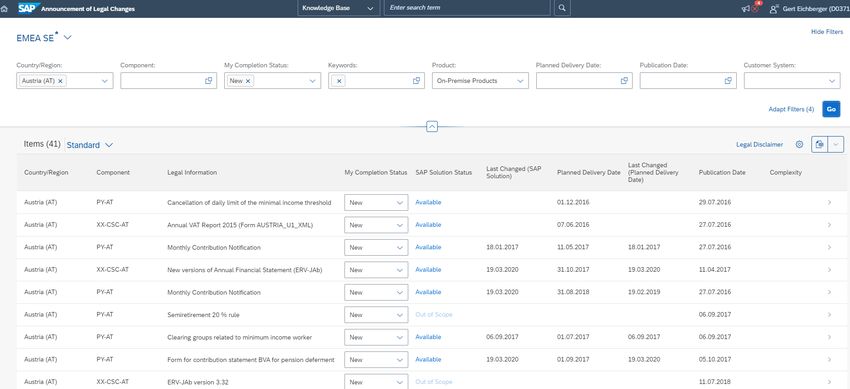The width and height of the screenshot is (850, 389).
Task: Open table settings gear icon
Action: click(x=799, y=145)
